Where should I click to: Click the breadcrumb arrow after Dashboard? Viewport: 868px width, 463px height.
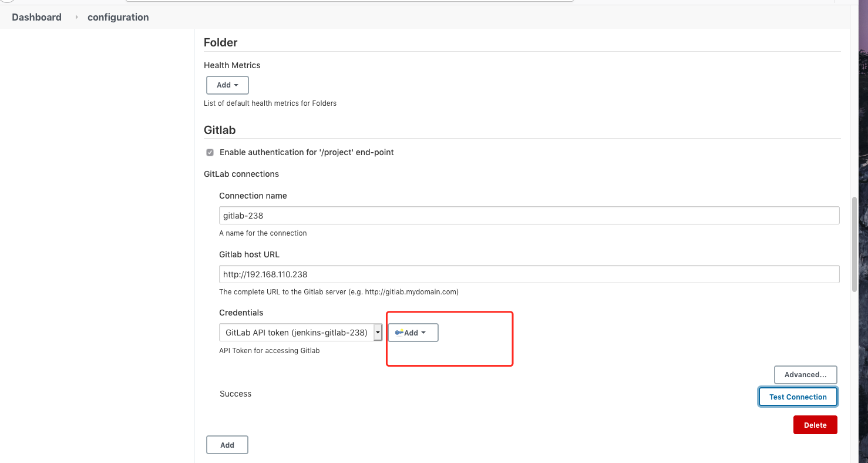tap(76, 17)
